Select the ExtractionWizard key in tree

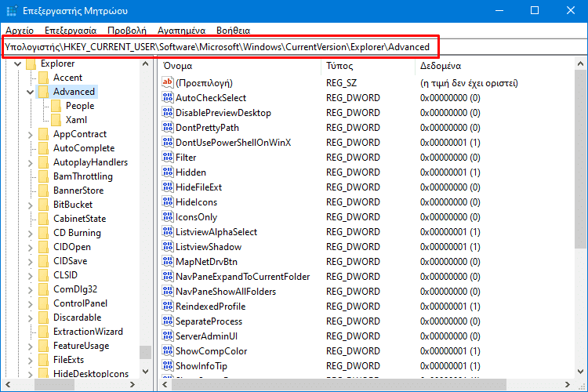tap(88, 332)
